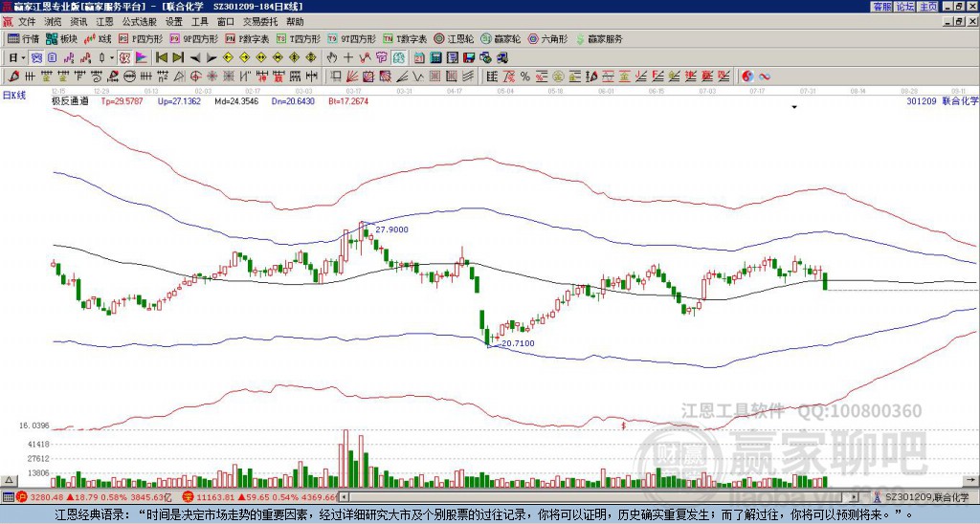Open the 帮助 menu
The width and height of the screenshot is (980, 524).
tap(295, 22)
